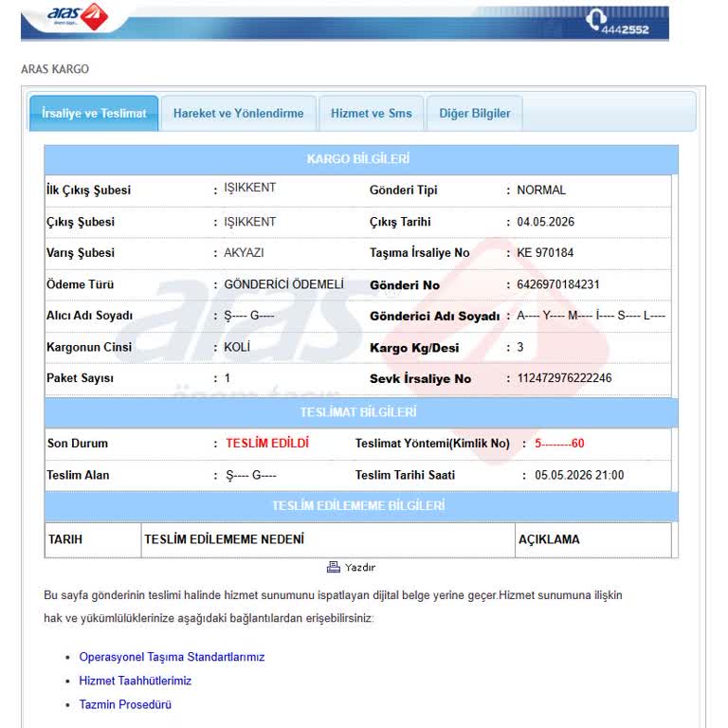
Task: Click Sevk İrsaliye No 112472976222246
Action: [x=564, y=378]
